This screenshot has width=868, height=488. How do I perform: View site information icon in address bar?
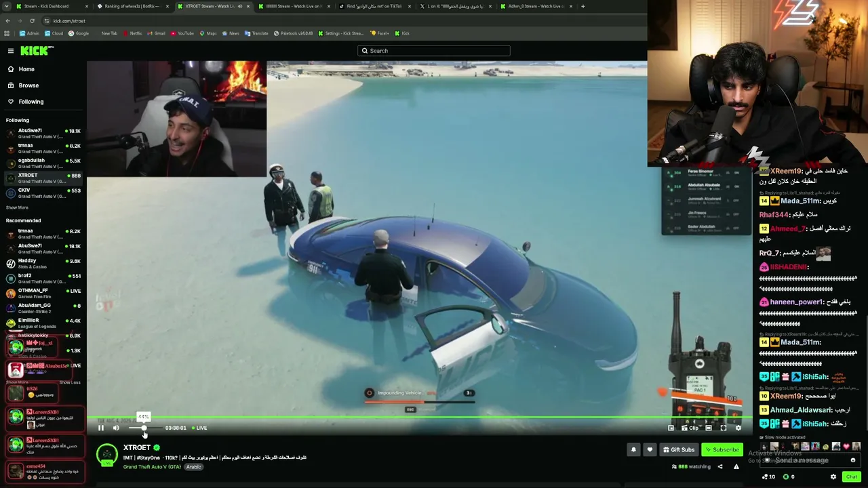pyautogui.click(x=47, y=21)
